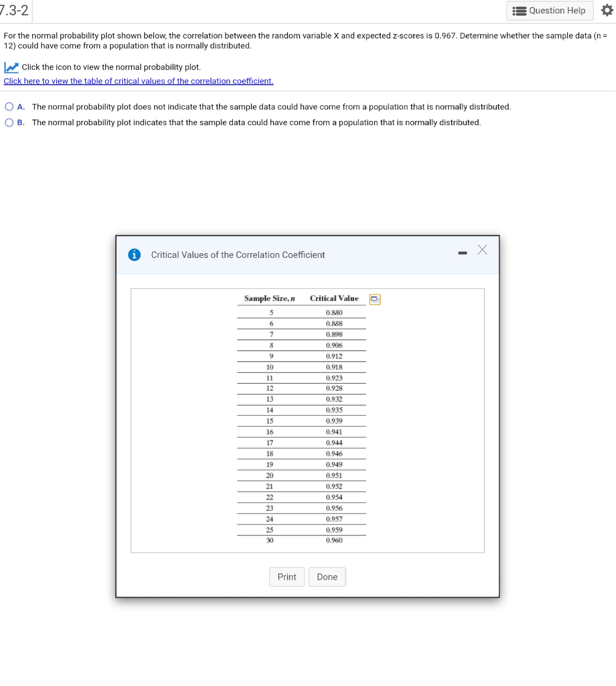Click critical value 0.944 for n = 17
Image resolution: width=616 pixels, height=686 pixels.
pos(334,443)
